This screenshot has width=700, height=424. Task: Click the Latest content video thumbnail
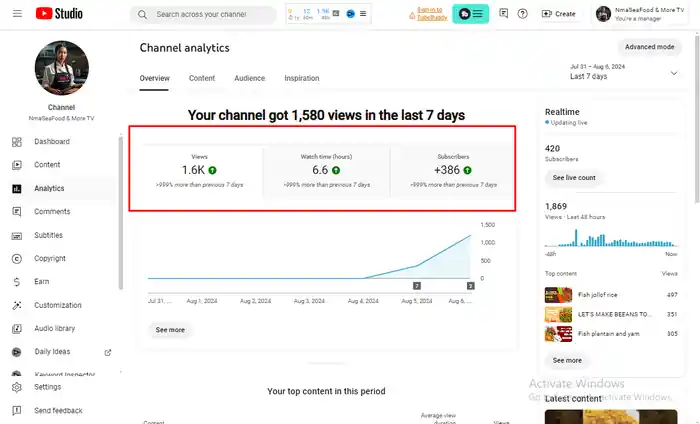611,417
